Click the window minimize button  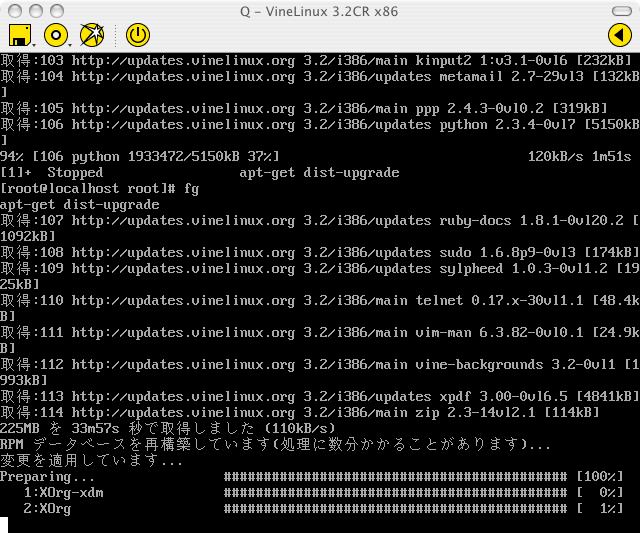(x=36, y=11)
